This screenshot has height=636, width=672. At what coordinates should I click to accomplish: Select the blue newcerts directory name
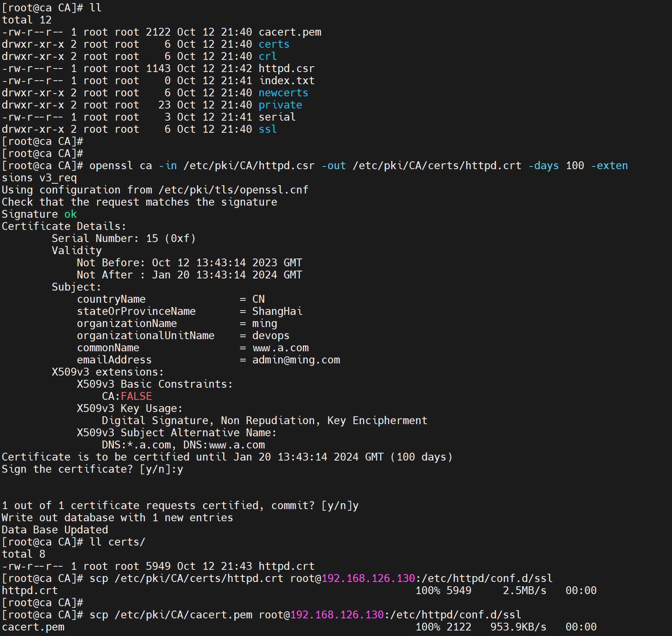click(283, 93)
